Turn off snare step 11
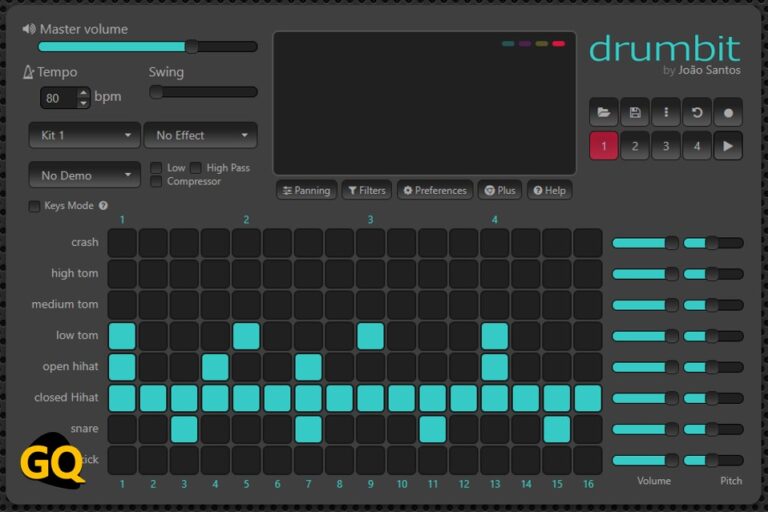This screenshot has width=768, height=512. [433, 429]
